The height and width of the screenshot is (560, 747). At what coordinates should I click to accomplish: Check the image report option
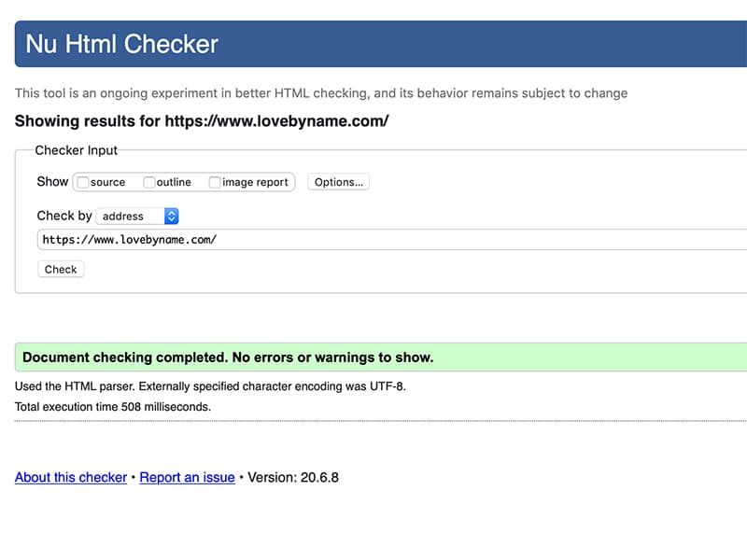(x=215, y=182)
